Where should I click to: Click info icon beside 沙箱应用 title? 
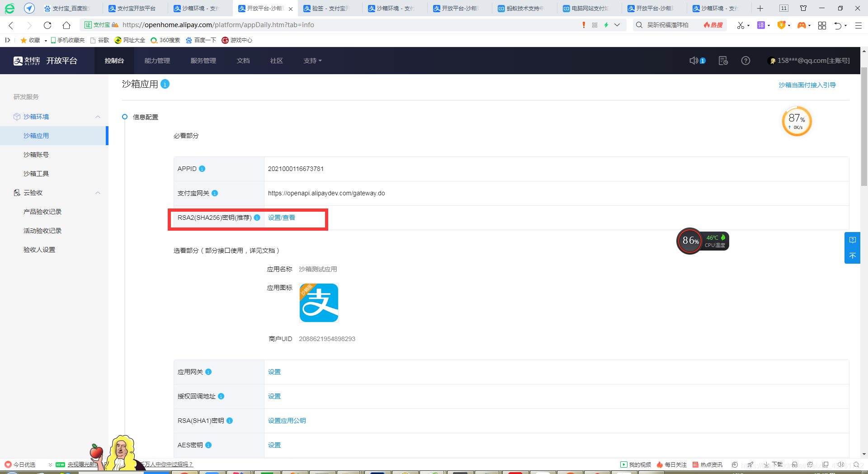pos(165,84)
